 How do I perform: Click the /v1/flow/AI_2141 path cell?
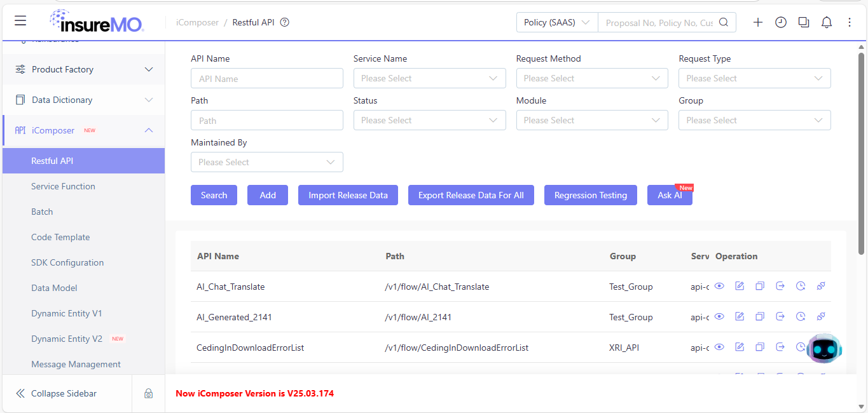418,317
